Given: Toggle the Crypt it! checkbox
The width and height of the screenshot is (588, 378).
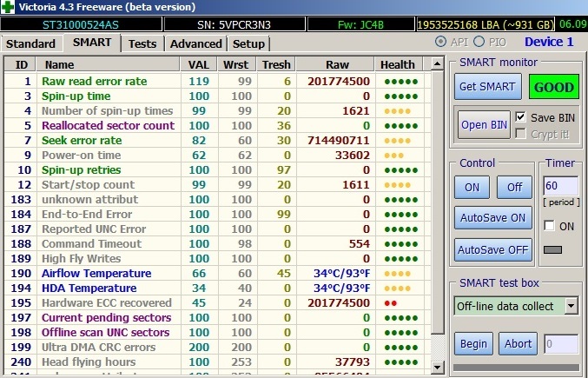Looking at the screenshot, I should 520,134.
